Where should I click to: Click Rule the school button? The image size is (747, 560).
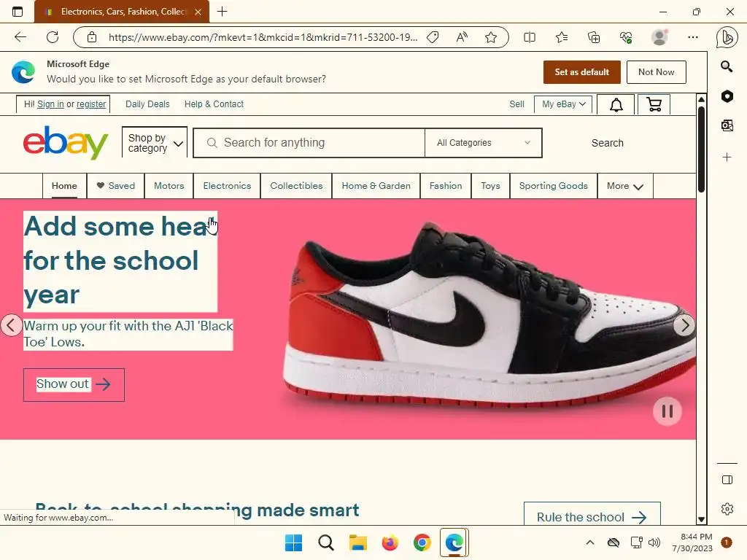click(592, 514)
